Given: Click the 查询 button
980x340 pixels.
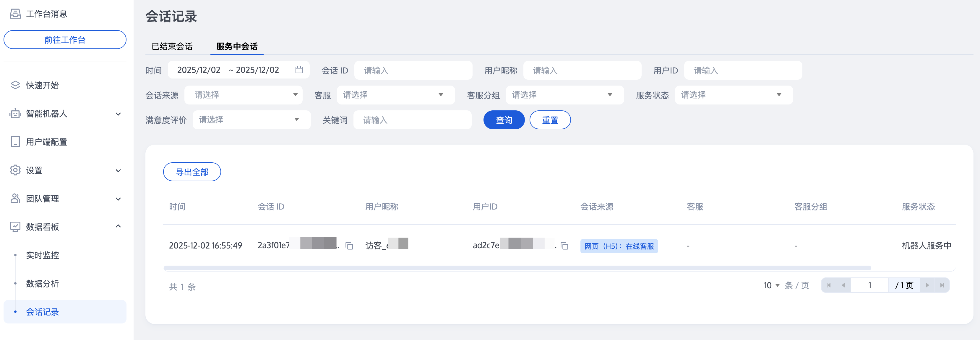Looking at the screenshot, I should [x=504, y=120].
